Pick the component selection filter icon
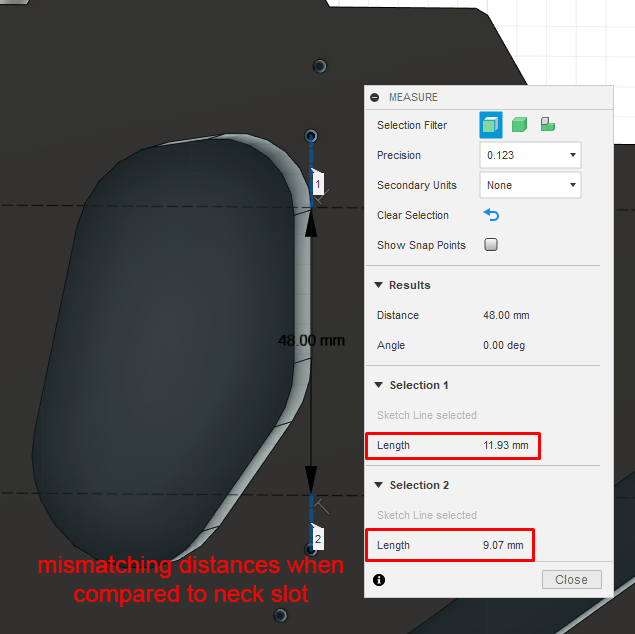The width and height of the screenshot is (635, 634). pos(548,124)
